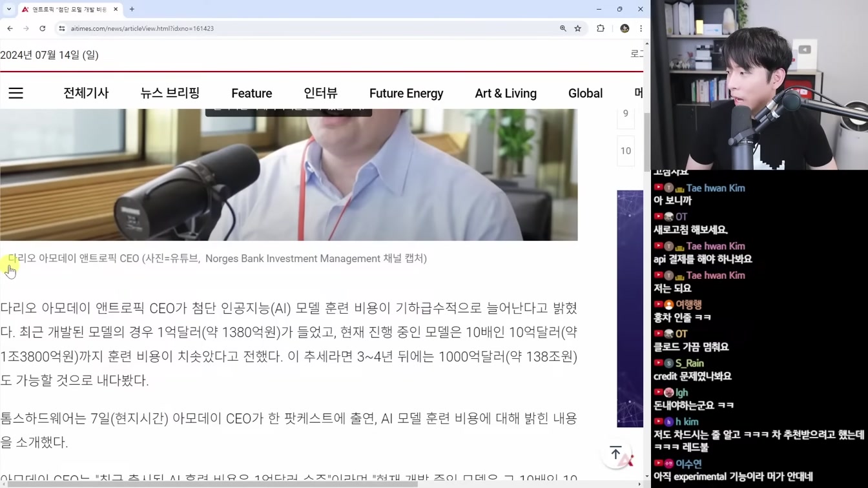The image size is (868, 488).
Task: Open the hamburger site menu
Action: (x=15, y=93)
